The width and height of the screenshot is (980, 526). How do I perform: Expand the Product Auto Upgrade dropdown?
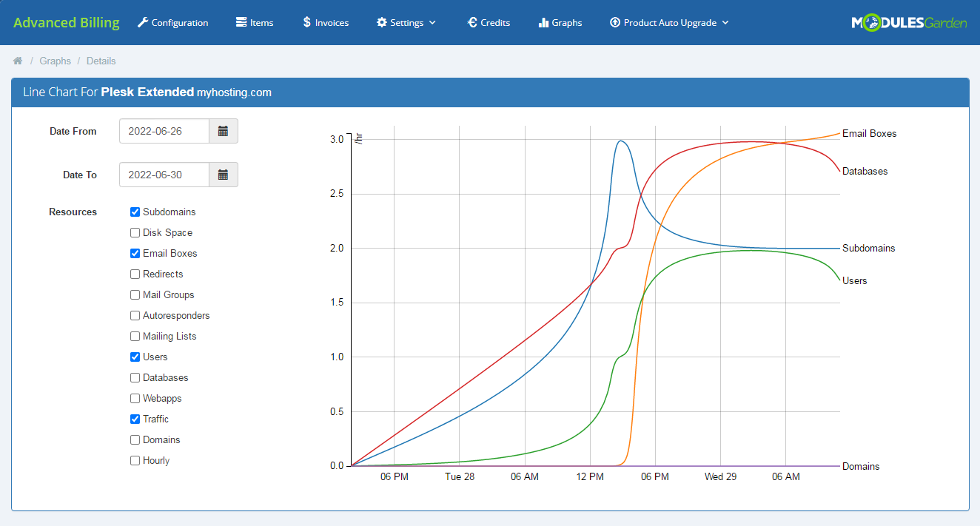point(668,22)
